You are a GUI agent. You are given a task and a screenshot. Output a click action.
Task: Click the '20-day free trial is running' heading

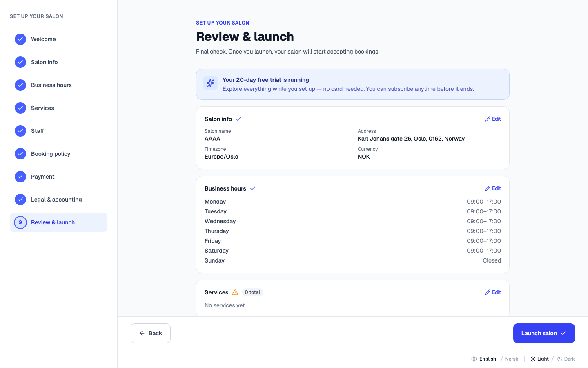tap(266, 80)
